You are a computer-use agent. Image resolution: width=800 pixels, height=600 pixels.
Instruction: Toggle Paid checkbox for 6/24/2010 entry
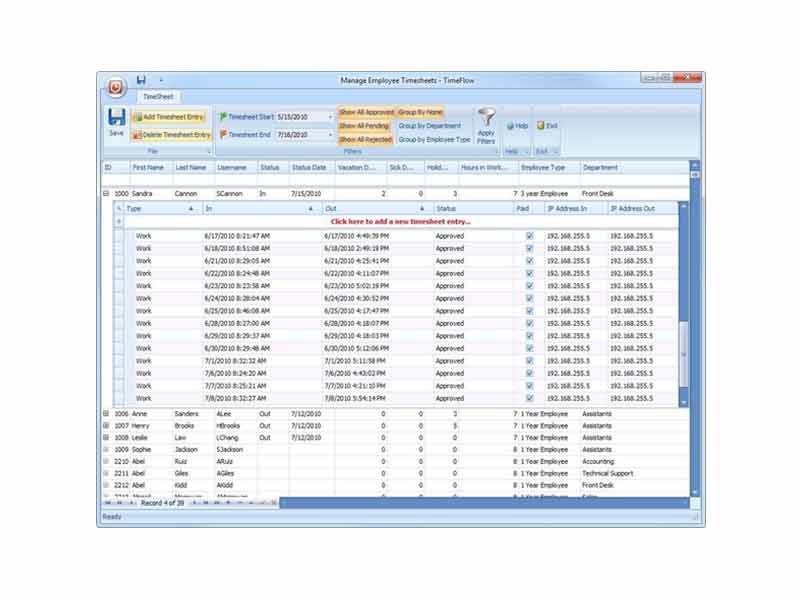point(530,298)
